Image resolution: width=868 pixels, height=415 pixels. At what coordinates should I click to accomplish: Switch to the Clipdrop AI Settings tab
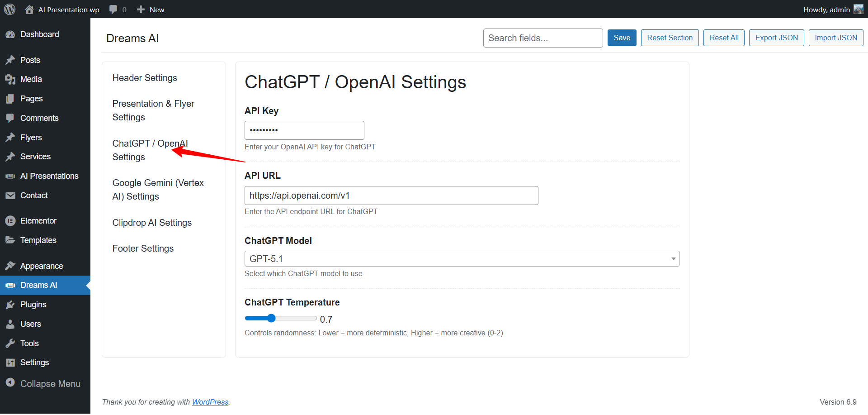pos(152,223)
